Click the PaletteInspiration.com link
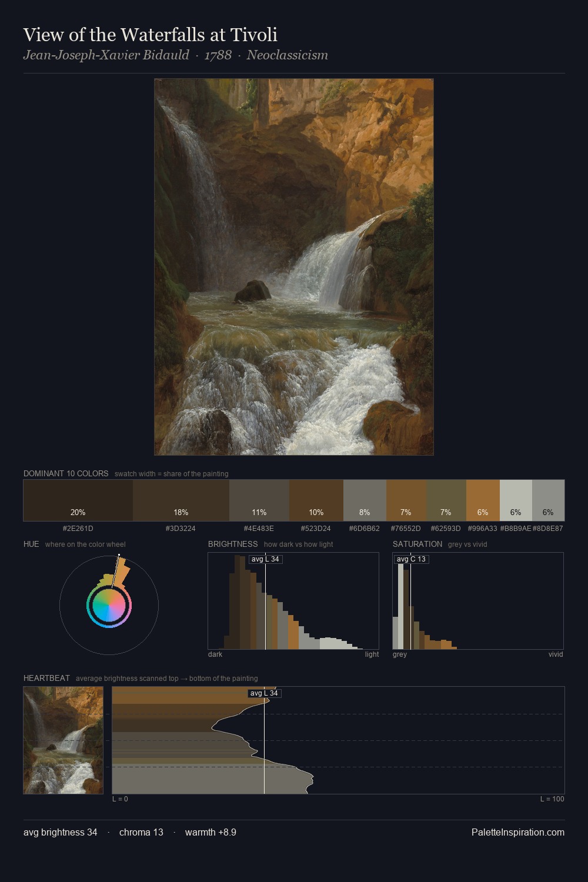 [x=518, y=832]
